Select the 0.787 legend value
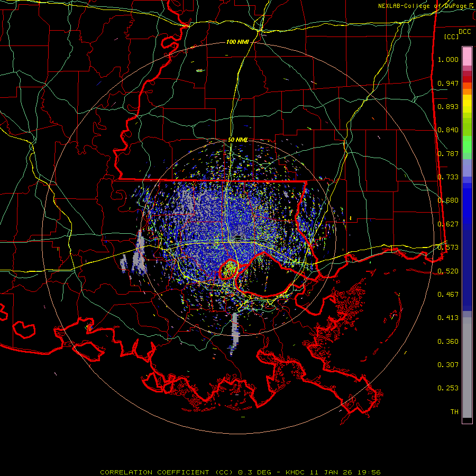 448,153
